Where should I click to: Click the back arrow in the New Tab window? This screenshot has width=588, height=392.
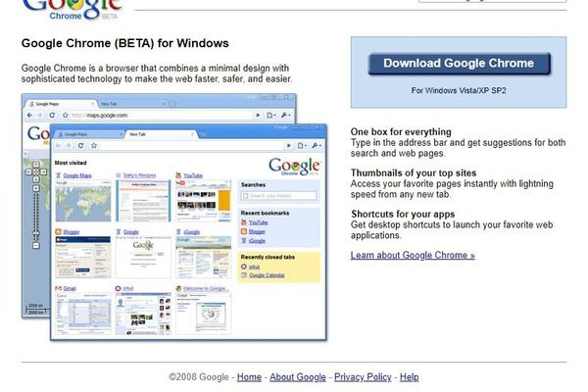pyautogui.click(x=58, y=146)
